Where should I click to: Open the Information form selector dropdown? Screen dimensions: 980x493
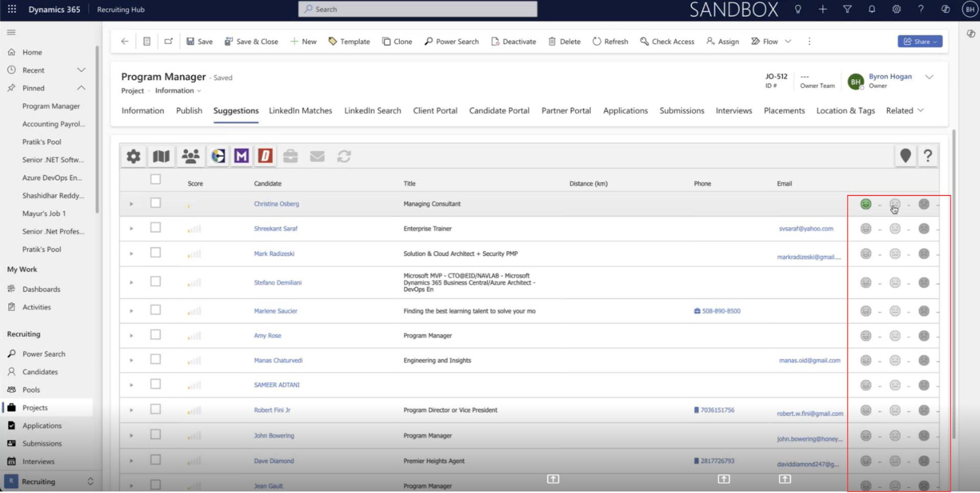(x=178, y=91)
